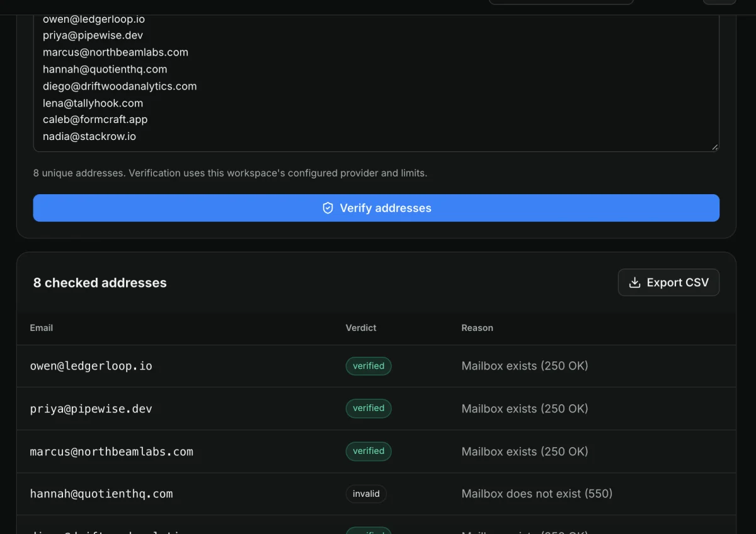Screen dimensions: 756x534
Task: Click marcus@northbeamlabs.com line in the textarea
Action: point(115,52)
